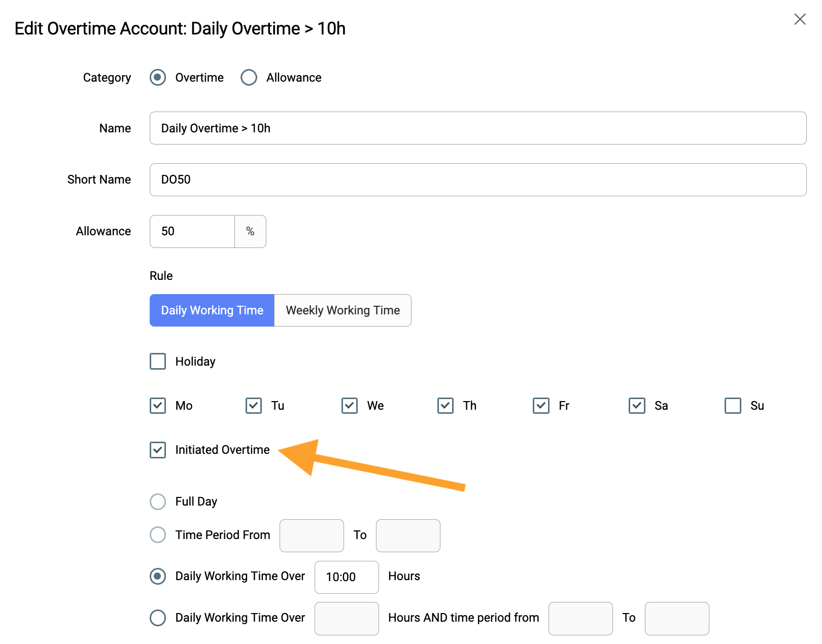Click the percent unit addon
The height and width of the screenshot is (644, 822).
click(x=250, y=231)
